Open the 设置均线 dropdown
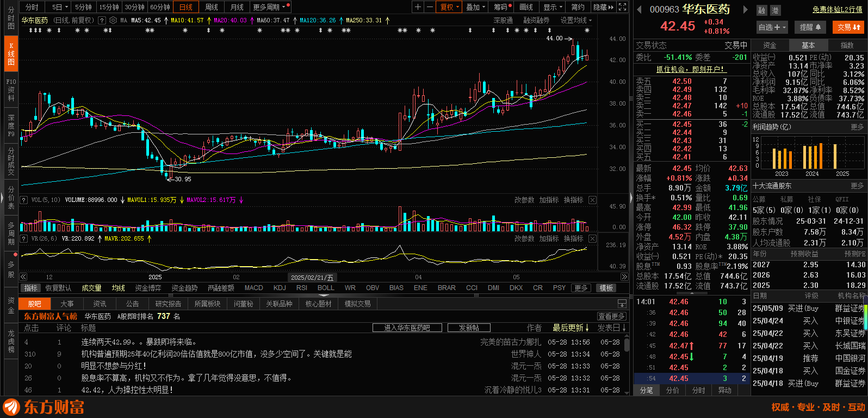The height and width of the screenshot is (418, 868). 576,20
